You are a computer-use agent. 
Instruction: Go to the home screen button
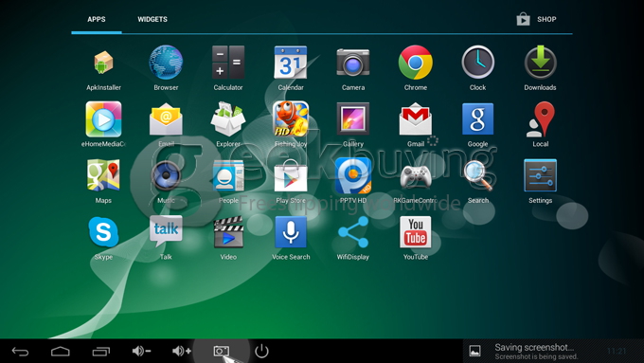point(61,352)
